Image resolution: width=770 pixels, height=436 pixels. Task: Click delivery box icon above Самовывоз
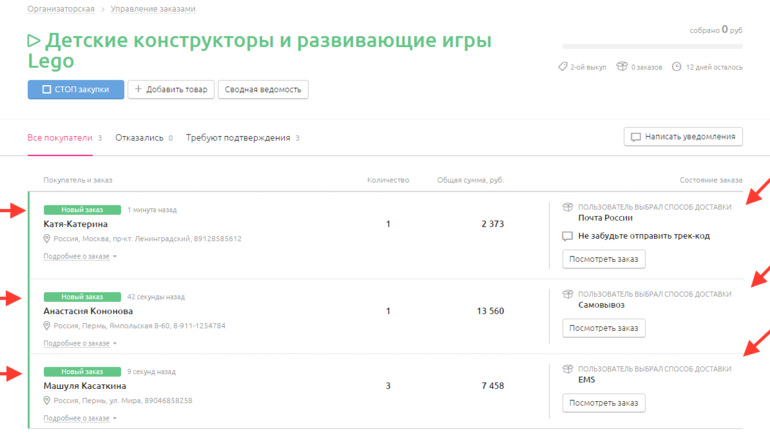(568, 294)
